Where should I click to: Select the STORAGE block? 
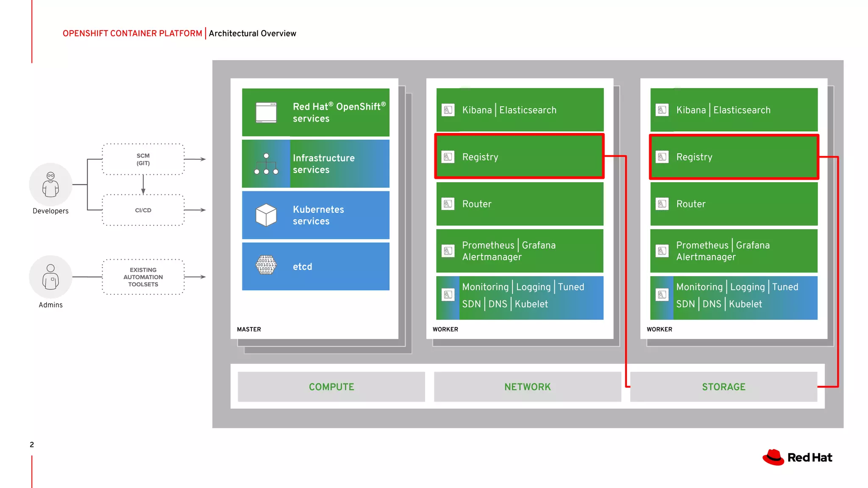tap(723, 387)
